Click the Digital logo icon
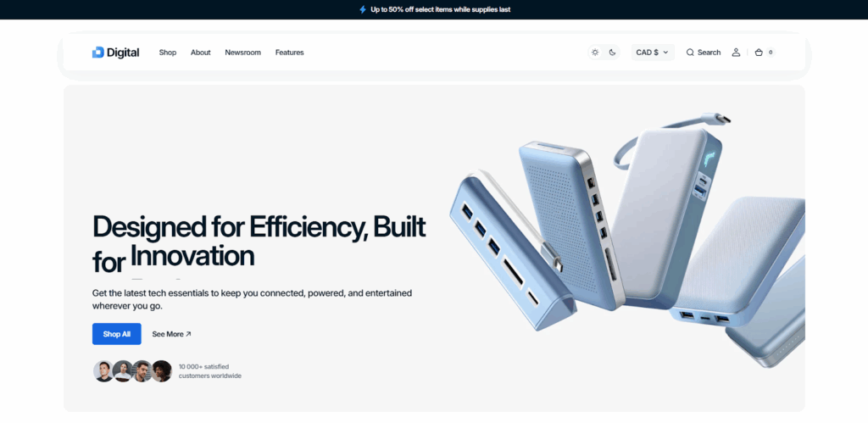Image resolution: width=868 pixels, height=423 pixels. click(97, 53)
